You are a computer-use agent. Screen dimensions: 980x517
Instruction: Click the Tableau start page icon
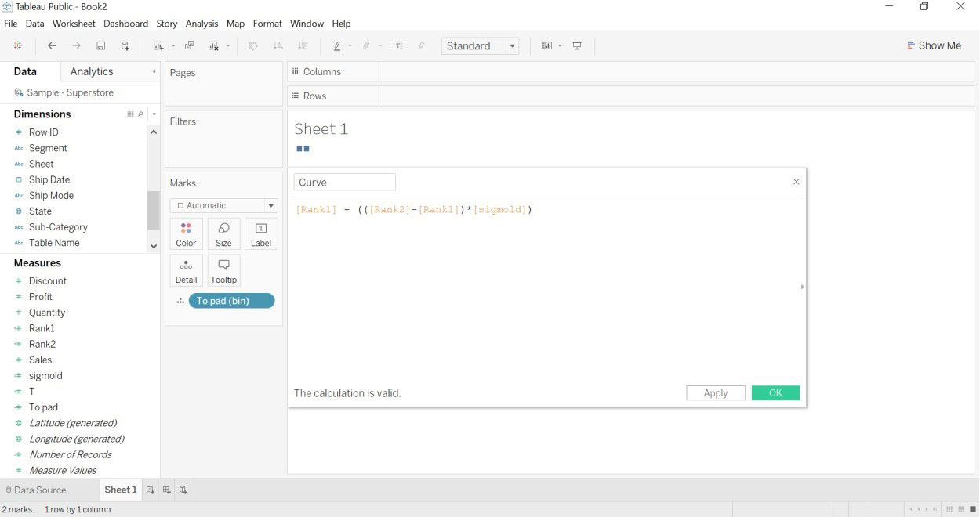(x=17, y=46)
